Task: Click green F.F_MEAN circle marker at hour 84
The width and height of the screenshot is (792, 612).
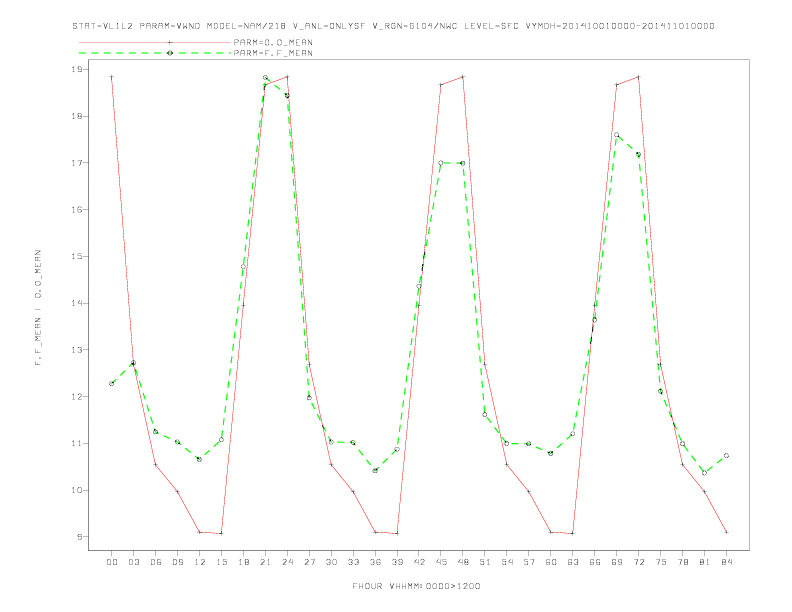Action: (x=726, y=455)
